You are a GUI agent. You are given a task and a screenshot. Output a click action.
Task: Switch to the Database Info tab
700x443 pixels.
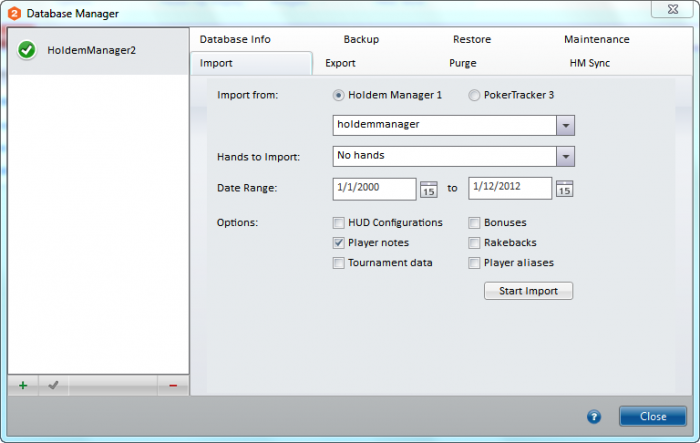tap(235, 39)
